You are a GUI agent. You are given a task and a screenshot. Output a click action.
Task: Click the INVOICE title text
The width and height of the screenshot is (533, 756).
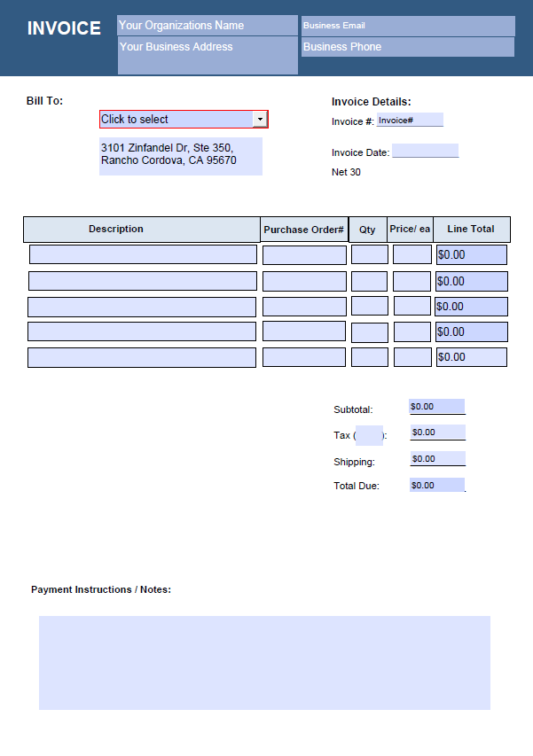[64, 28]
